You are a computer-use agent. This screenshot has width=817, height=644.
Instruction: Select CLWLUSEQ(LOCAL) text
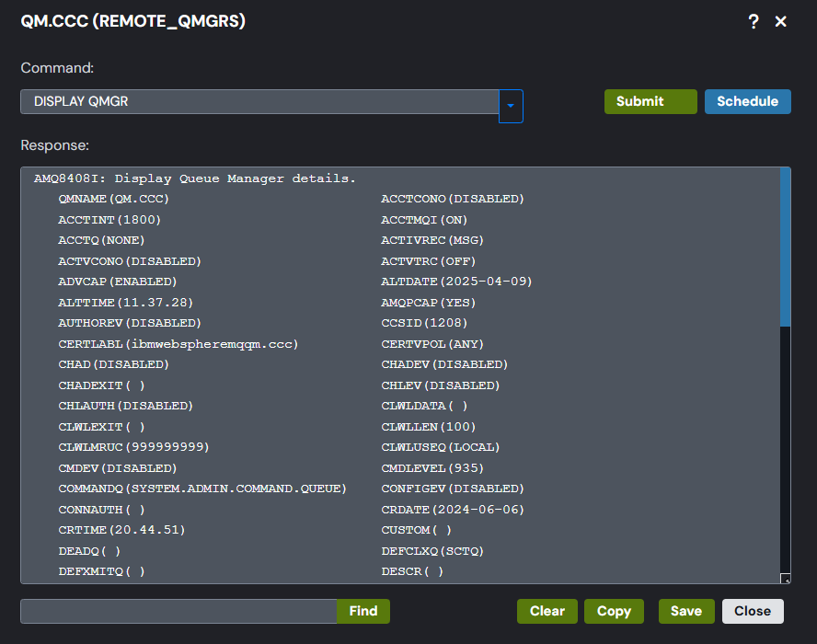[441, 447]
